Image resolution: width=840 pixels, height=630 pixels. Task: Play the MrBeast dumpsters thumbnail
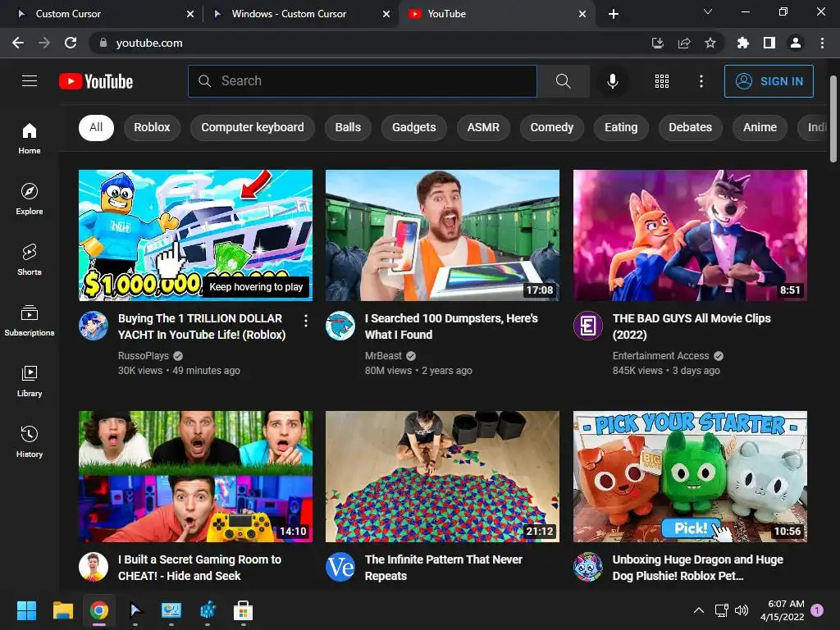click(442, 235)
